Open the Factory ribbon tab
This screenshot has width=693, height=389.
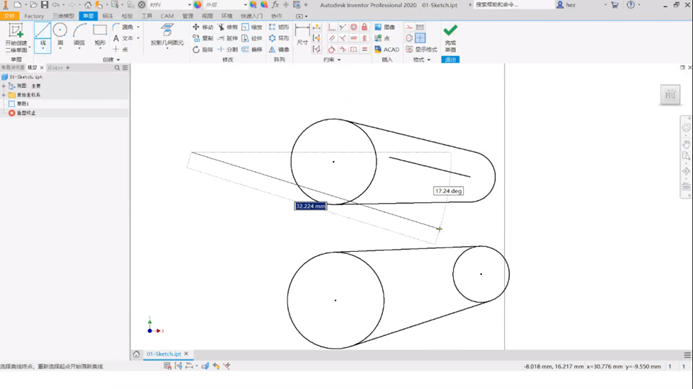(x=34, y=16)
